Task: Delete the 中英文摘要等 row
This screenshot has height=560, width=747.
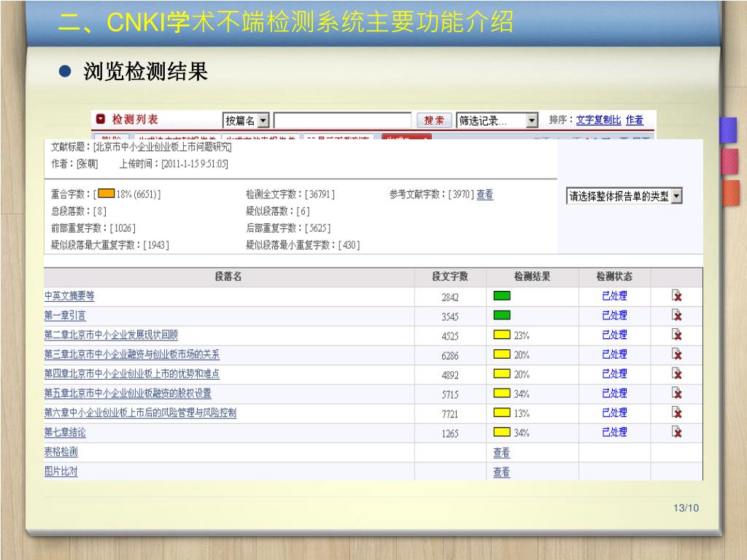Action: click(676, 296)
